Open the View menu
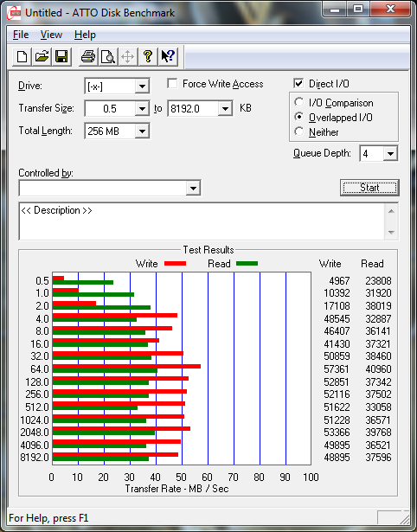The width and height of the screenshot is (417, 532). pos(51,35)
